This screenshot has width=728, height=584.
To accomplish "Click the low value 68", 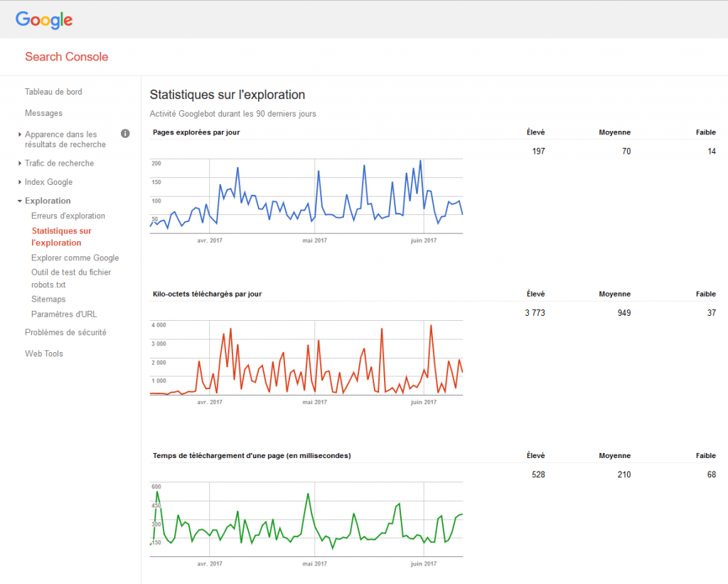I will (712, 475).
